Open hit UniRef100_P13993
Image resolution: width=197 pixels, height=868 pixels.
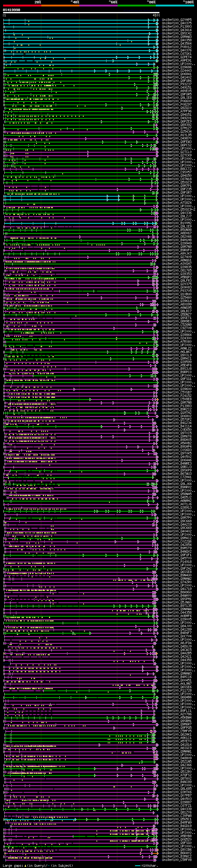(x=177, y=26)
